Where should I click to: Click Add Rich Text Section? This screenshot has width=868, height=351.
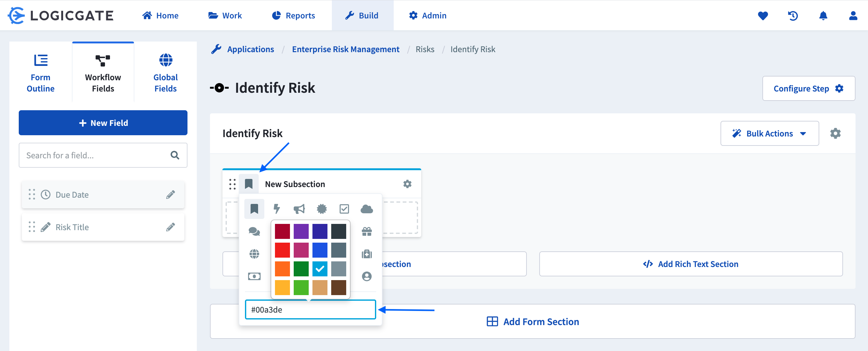click(x=691, y=264)
